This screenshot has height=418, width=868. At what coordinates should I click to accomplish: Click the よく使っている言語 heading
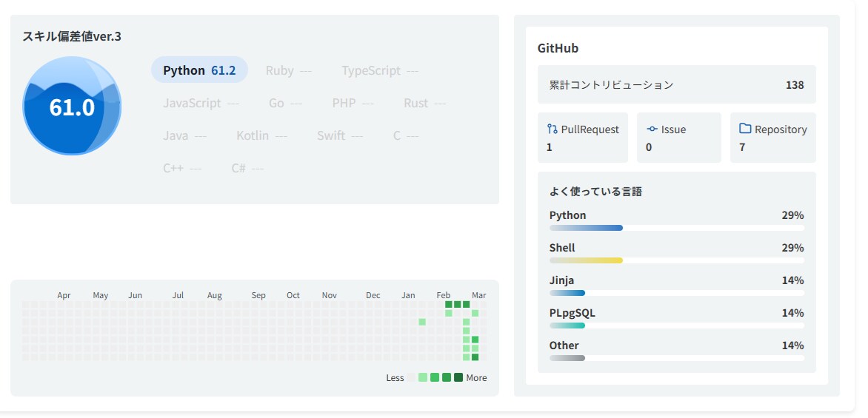coord(595,192)
